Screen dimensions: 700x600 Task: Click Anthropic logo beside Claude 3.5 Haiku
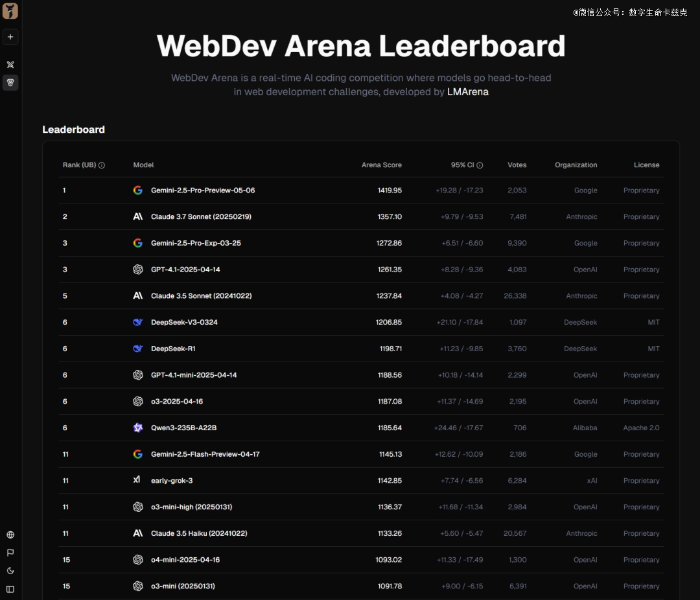pos(138,533)
